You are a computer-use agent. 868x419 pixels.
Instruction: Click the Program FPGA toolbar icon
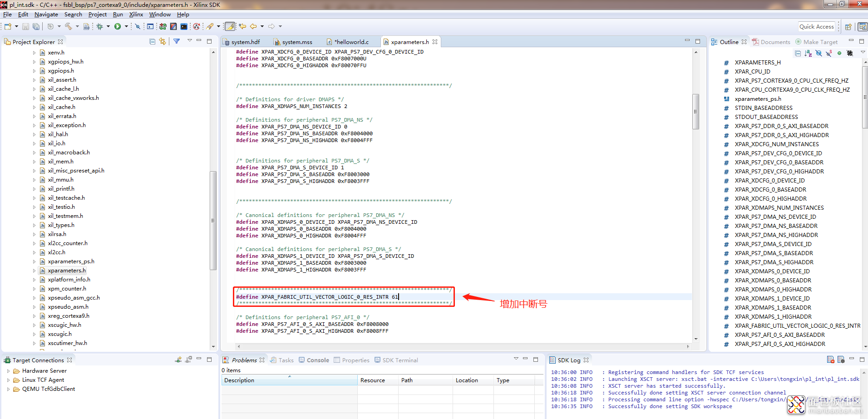pos(163,26)
